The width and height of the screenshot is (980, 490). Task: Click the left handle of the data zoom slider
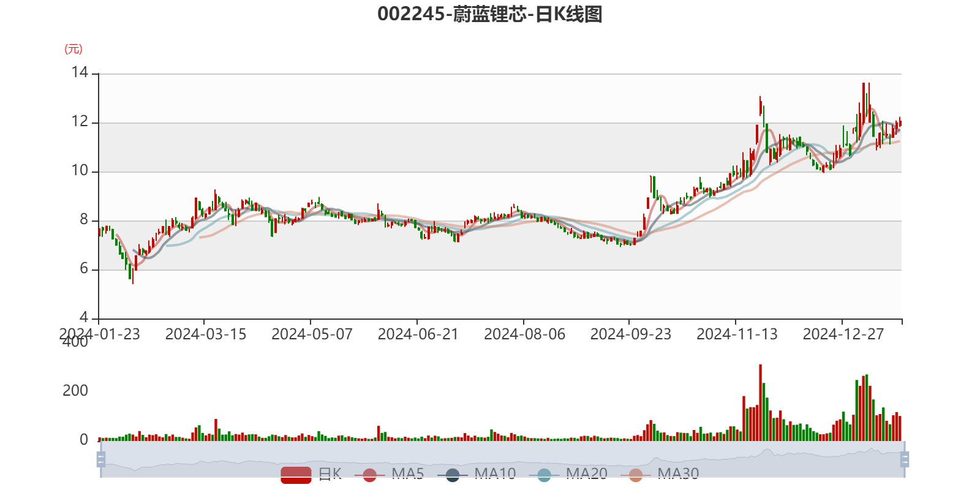click(101, 459)
